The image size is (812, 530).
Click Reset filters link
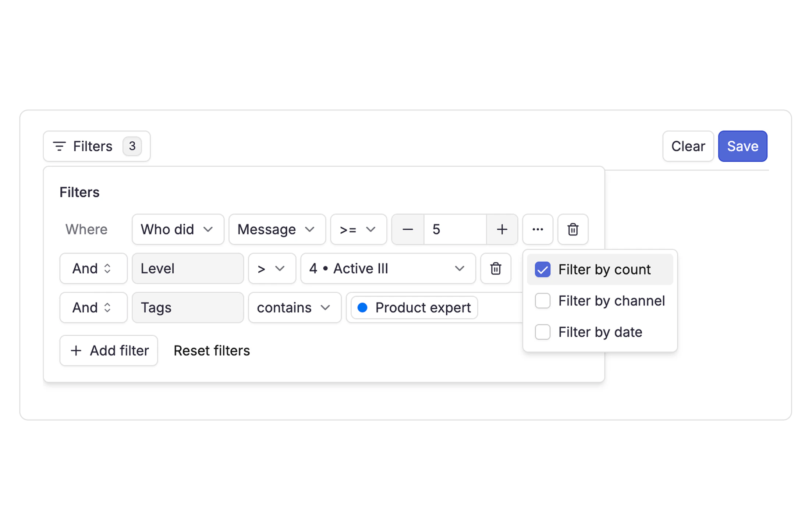pos(212,350)
